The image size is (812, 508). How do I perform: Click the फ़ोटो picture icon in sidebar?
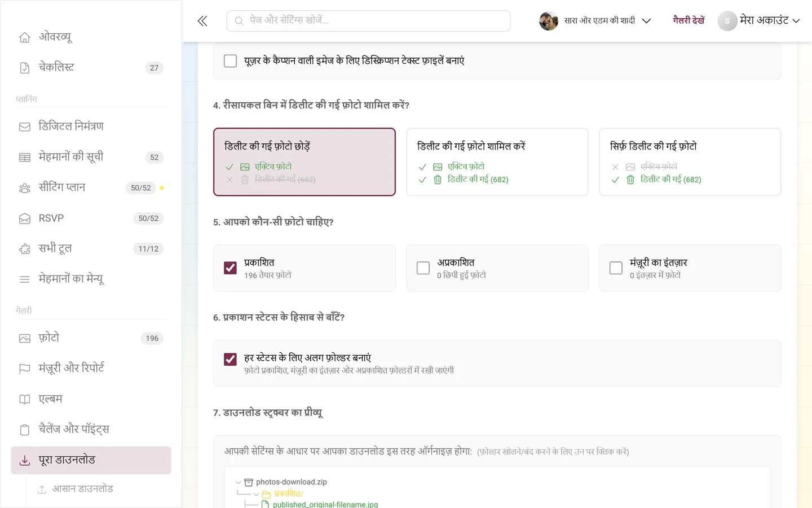click(25, 338)
